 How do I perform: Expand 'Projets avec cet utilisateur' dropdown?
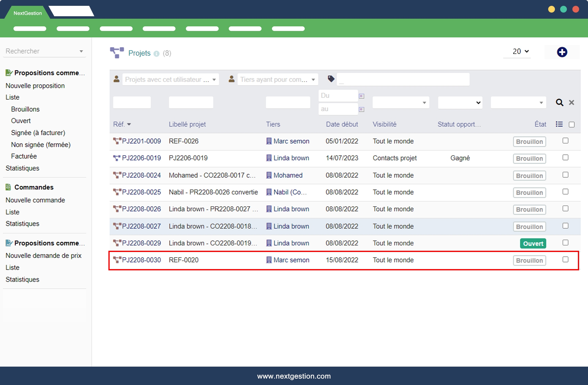pos(171,80)
